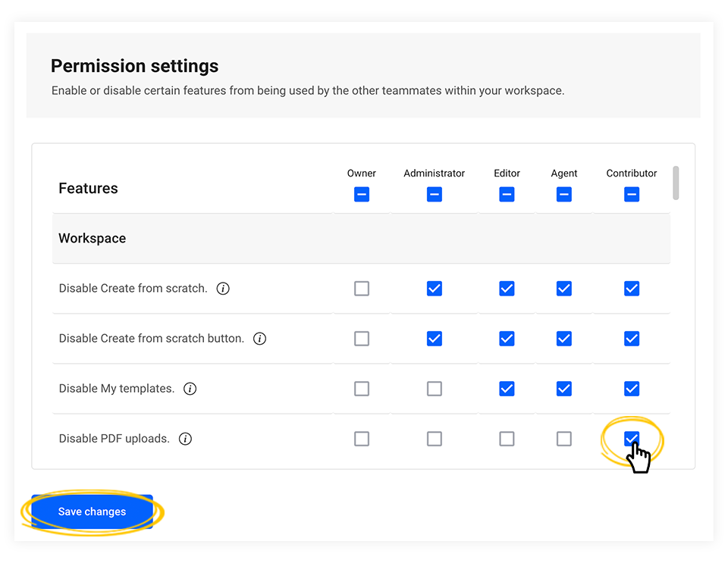Viewport: 728px width, 563px height.
Task: View info about Disable Create from scratch button
Action: pos(259,338)
